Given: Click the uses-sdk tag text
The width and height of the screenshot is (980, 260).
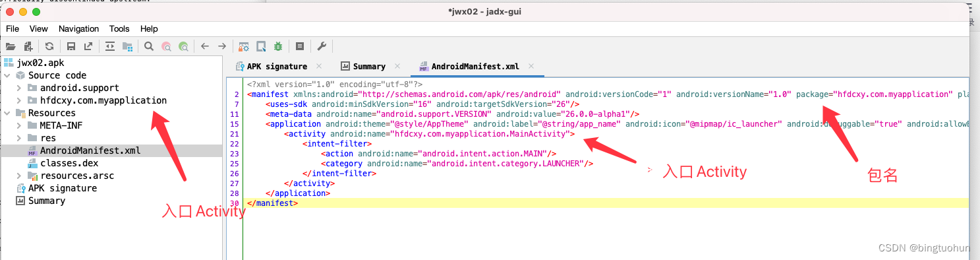Looking at the screenshot, I should click(x=287, y=104).
